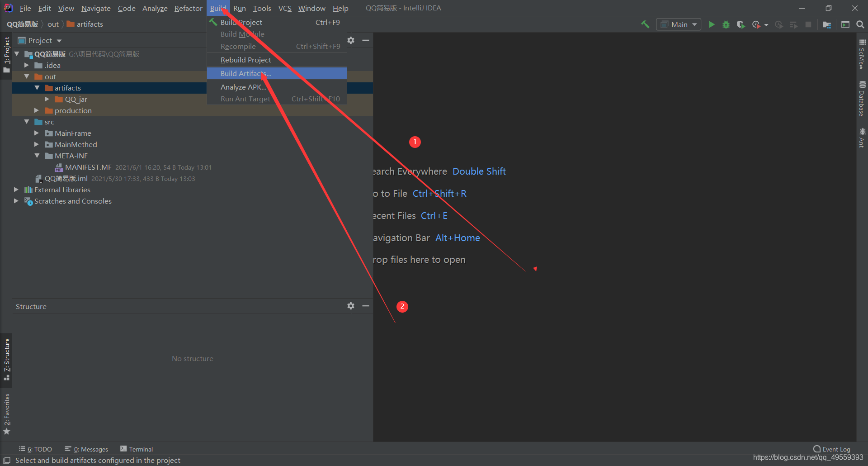The height and width of the screenshot is (466, 868).
Task: Collapse the META-INF folder
Action: (x=37, y=156)
